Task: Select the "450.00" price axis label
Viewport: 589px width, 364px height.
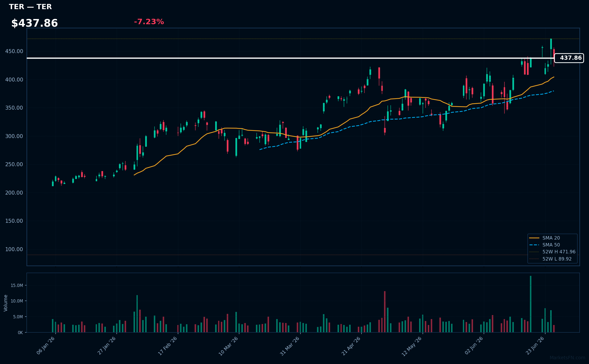Action: pyautogui.click(x=14, y=51)
